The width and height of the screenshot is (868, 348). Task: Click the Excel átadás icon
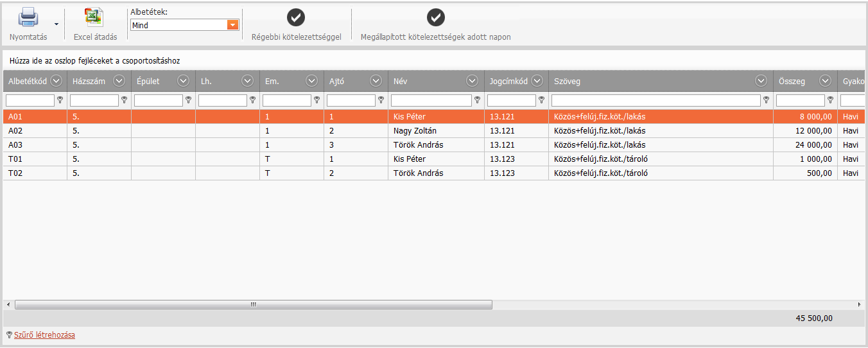pos(94,17)
